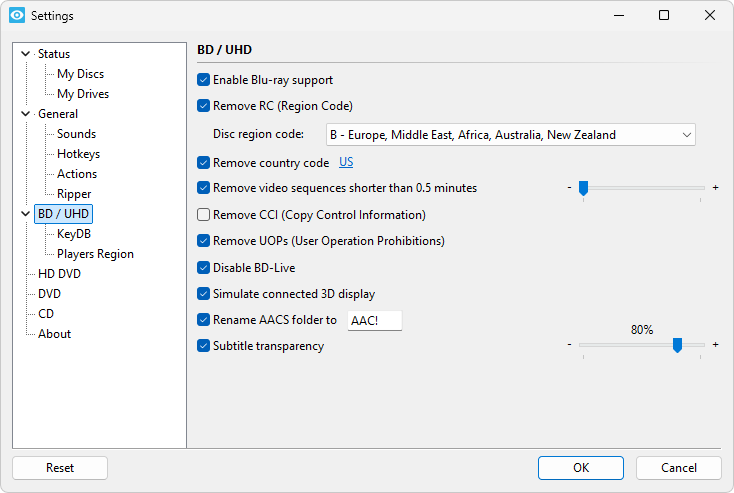Click the AACS folder rename text field
Viewport: 734px width, 493px height.
click(374, 320)
